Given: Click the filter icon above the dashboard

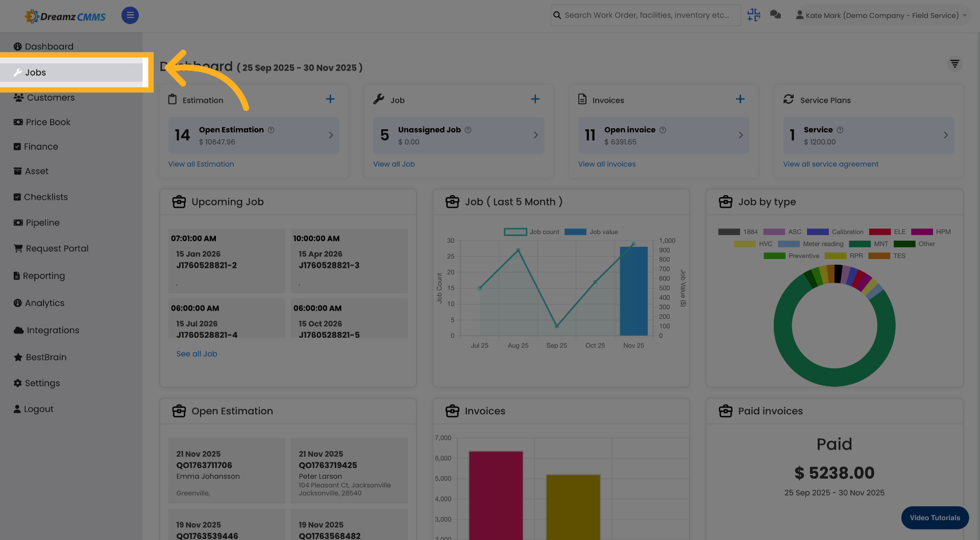Looking at the screenshot, I should (x=955, y=64).
